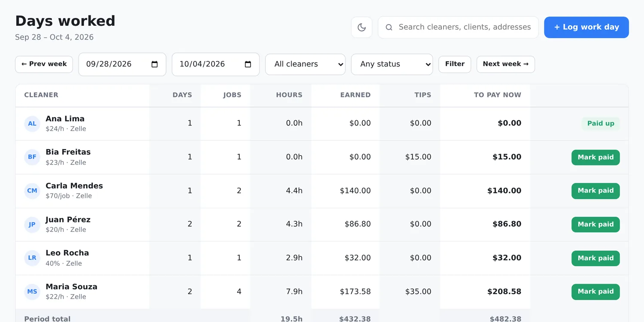Click the Period total row label
Screen dimensions: 644x322
pyautogui.click(x=47, y=319)
